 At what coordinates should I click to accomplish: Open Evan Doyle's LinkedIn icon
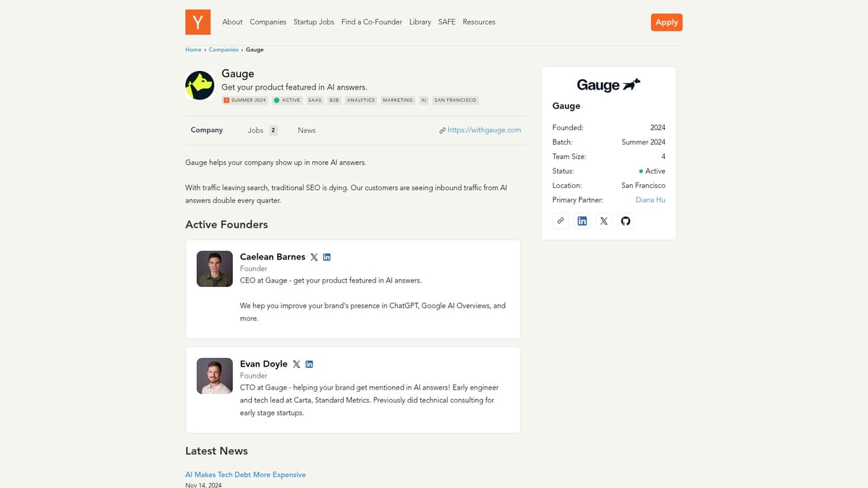coord(310,364)
